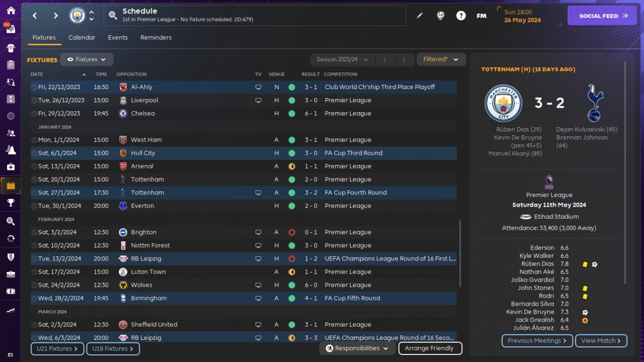Screen dimensions: 644x362
Task: Open the Home icon in sidebar
Action: [x=11, y=11]
